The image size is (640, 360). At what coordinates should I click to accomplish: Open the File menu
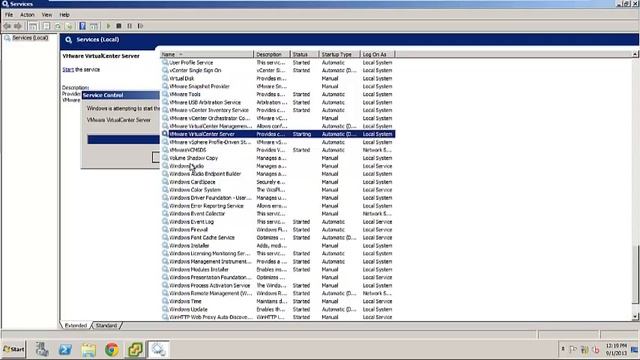coord(9,15)
